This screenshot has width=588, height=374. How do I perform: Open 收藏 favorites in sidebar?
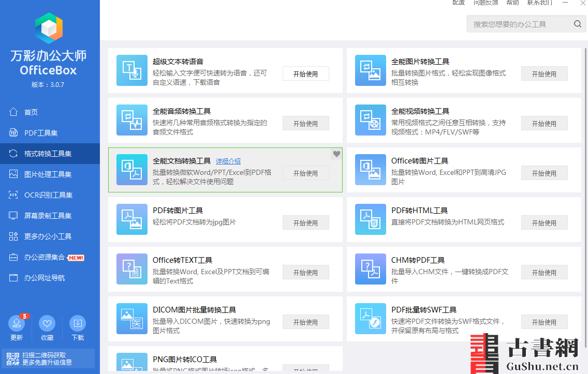(47, 328)
